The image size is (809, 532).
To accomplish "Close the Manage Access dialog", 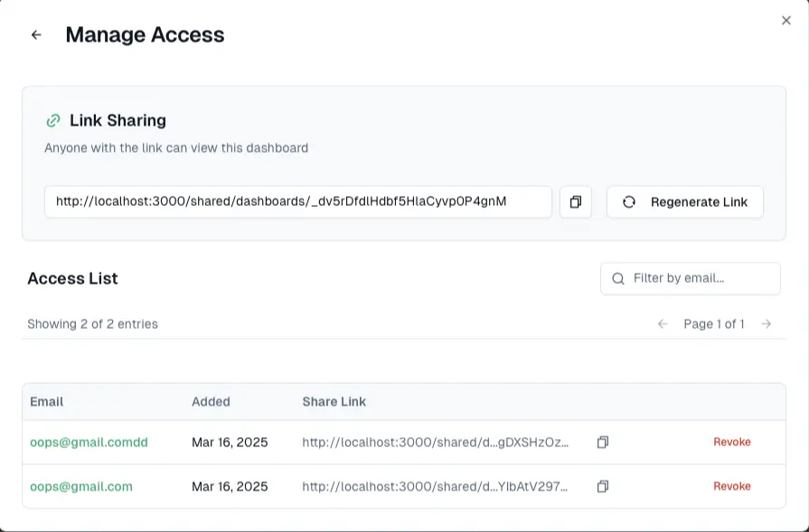I will click(x=785, y=20).
